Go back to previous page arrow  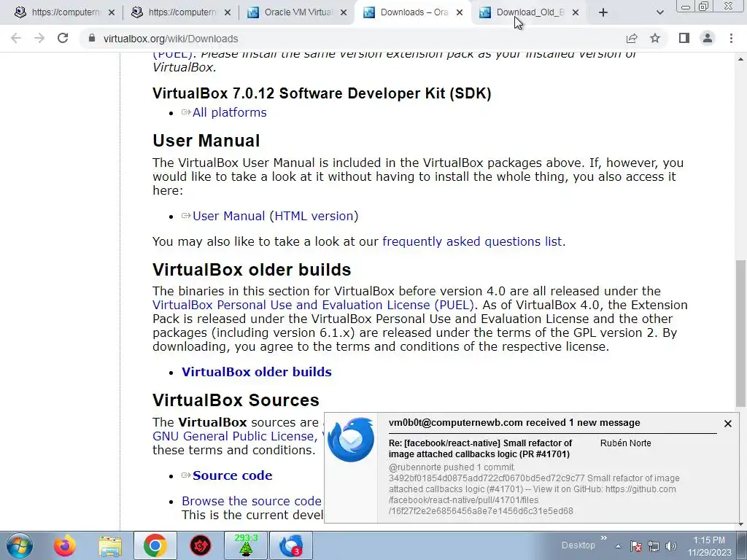[16, 38]
